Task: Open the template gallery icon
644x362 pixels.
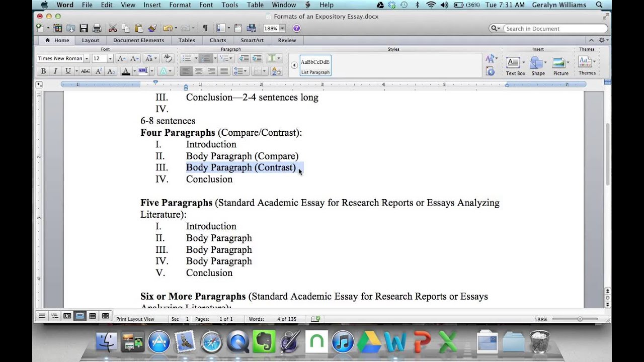Action: point(57,28)
